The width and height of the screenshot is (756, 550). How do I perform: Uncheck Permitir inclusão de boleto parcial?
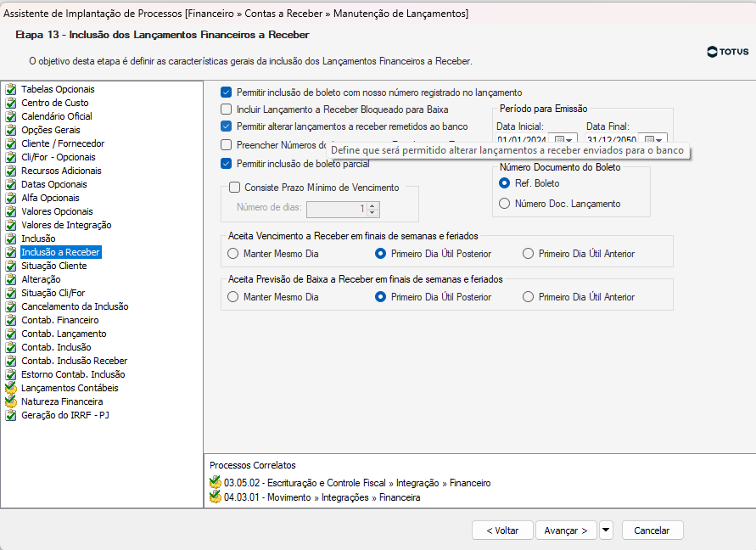(x=227, y=164)
